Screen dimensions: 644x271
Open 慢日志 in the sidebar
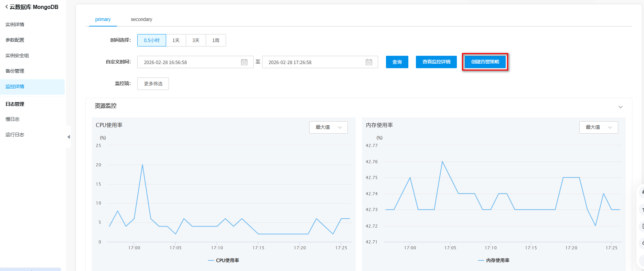13,119
